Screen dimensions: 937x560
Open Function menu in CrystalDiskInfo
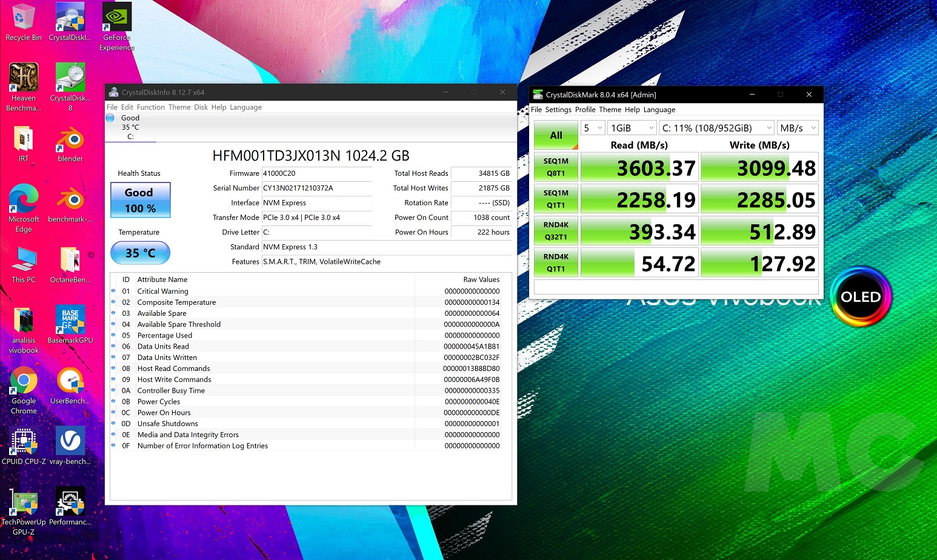(x=150, y=107)
